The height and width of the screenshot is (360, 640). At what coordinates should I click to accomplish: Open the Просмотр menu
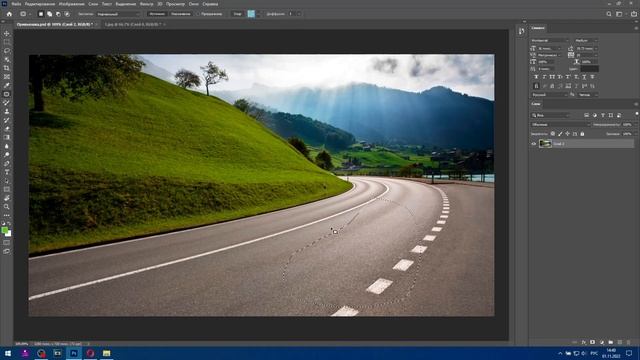point(175,4)
